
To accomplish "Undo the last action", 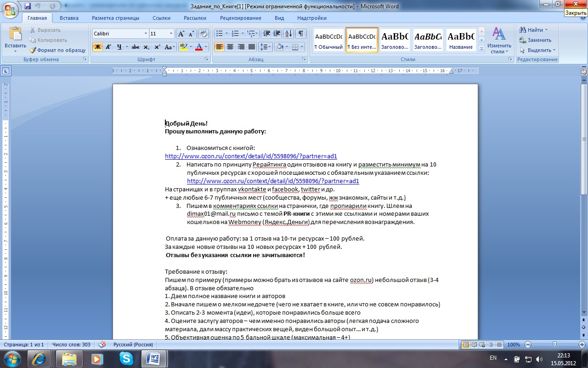I will (39, 6).
